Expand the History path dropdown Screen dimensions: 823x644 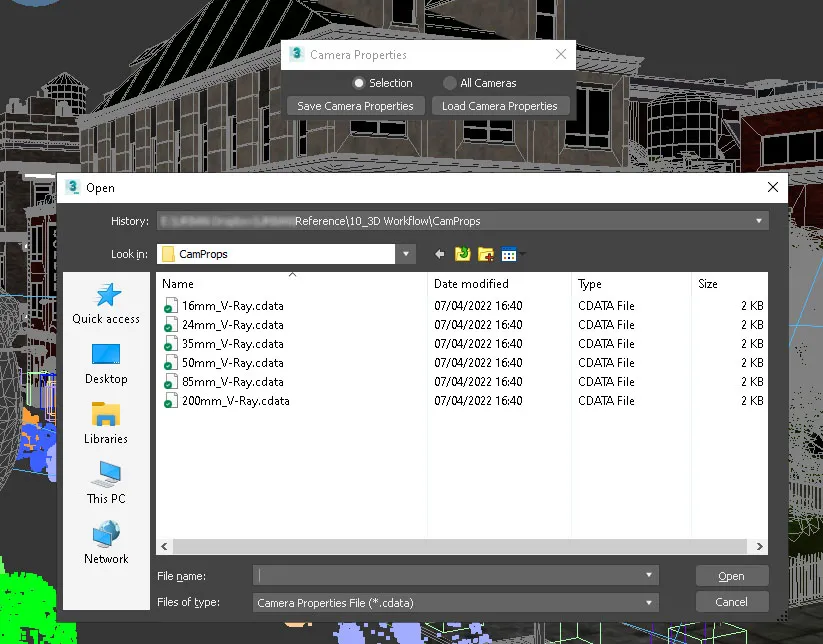[x=758, y=221]
